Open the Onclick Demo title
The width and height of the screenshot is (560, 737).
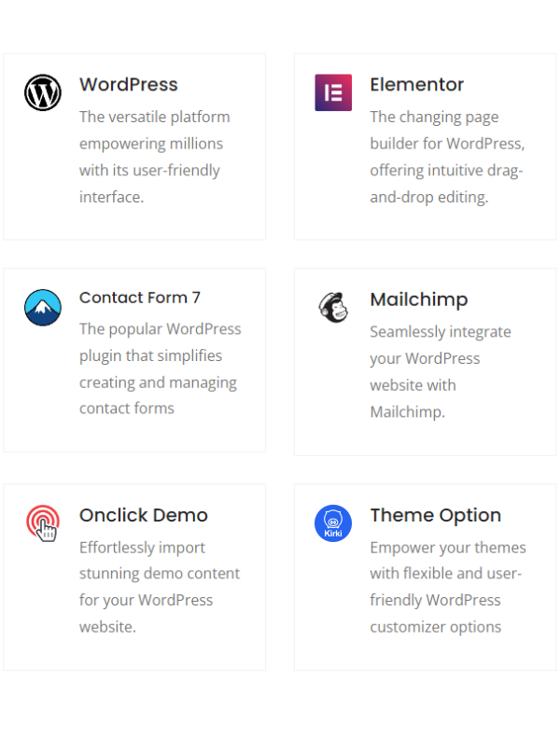144,515
